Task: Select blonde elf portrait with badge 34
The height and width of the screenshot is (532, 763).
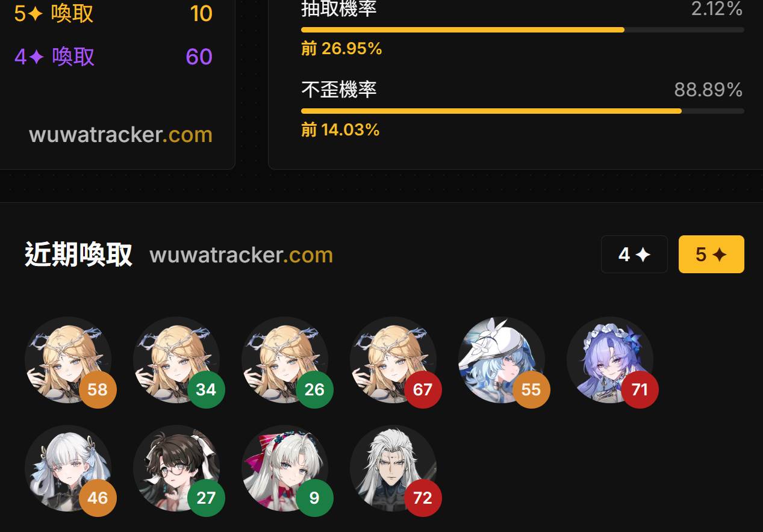Action: (x=176, y=360)
